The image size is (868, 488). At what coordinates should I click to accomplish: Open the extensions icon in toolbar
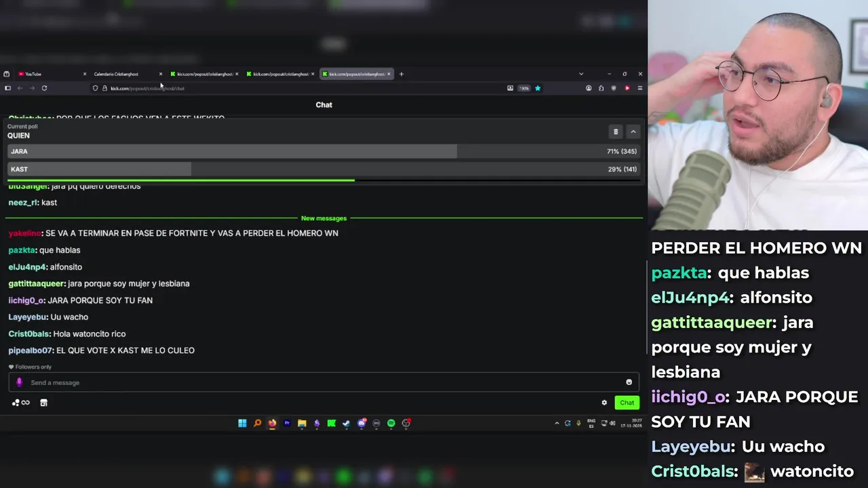click(601, 88)
